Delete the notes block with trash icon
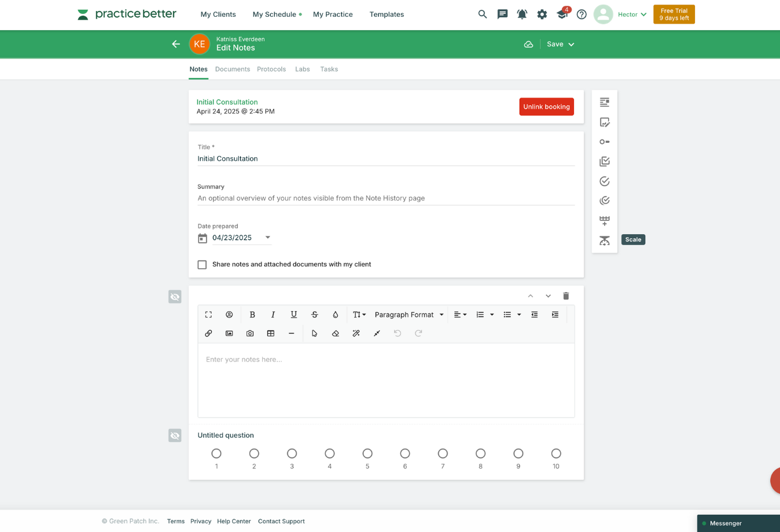 (566, 296)
